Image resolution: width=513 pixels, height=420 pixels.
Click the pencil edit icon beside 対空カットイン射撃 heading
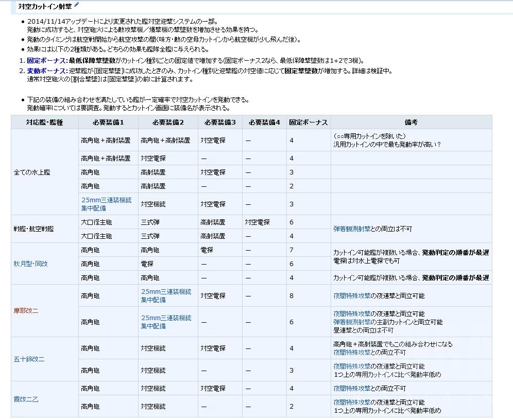(76, 5)
